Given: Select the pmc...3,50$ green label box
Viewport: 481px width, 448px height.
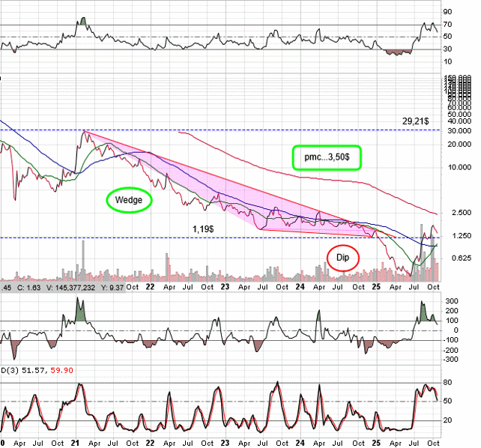Looking at the screenshot, I should (x=327, y=157).
